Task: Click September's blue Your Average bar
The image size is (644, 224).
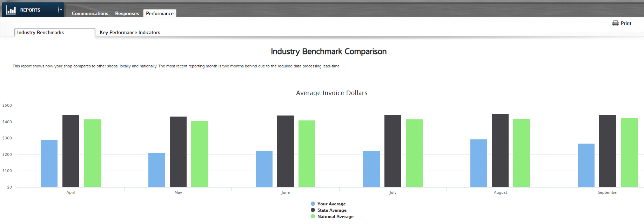Action: [x=586, y=165]
